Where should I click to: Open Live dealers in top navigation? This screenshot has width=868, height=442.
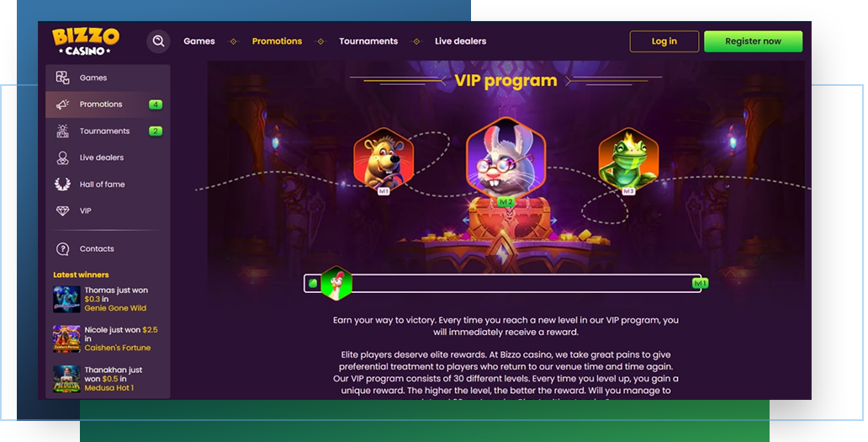[x=461, y=41]
